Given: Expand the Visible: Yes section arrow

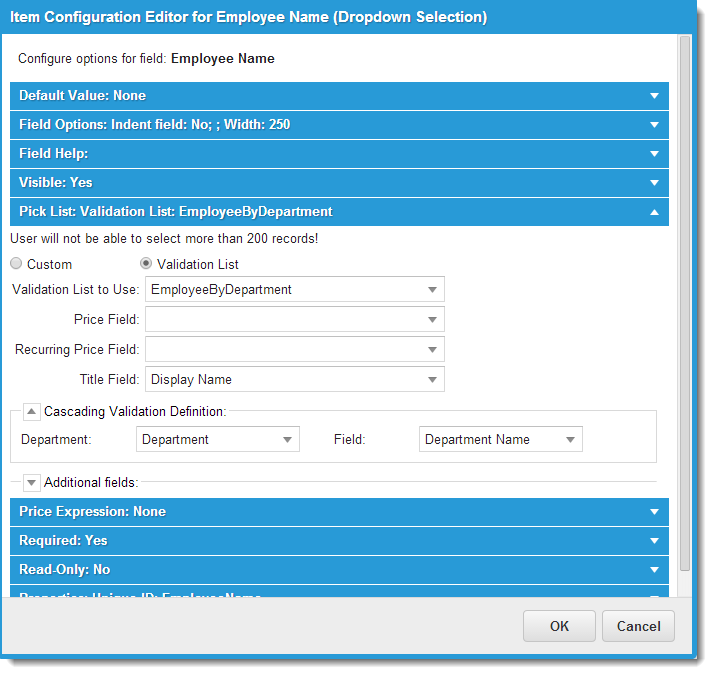Looking at the screenshot, I should coord(654,183).
